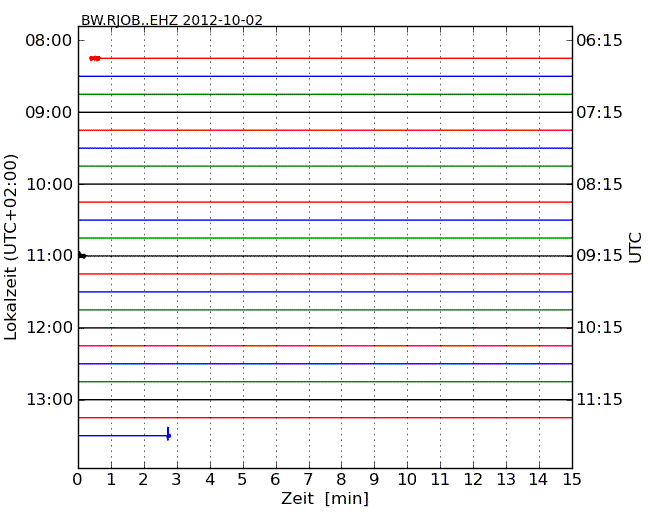Click the 08:15 UTC tick label
Screen dimensions: 650x520
click(599, 184)
